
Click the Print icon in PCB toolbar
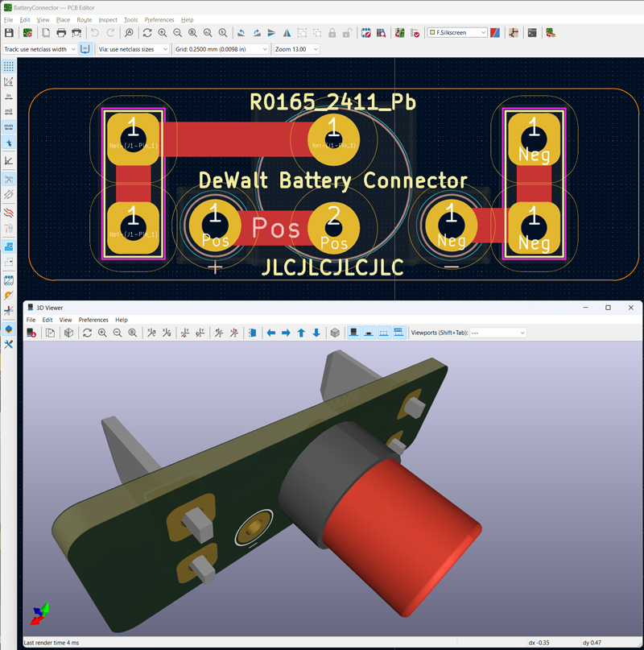click(61, 33)
